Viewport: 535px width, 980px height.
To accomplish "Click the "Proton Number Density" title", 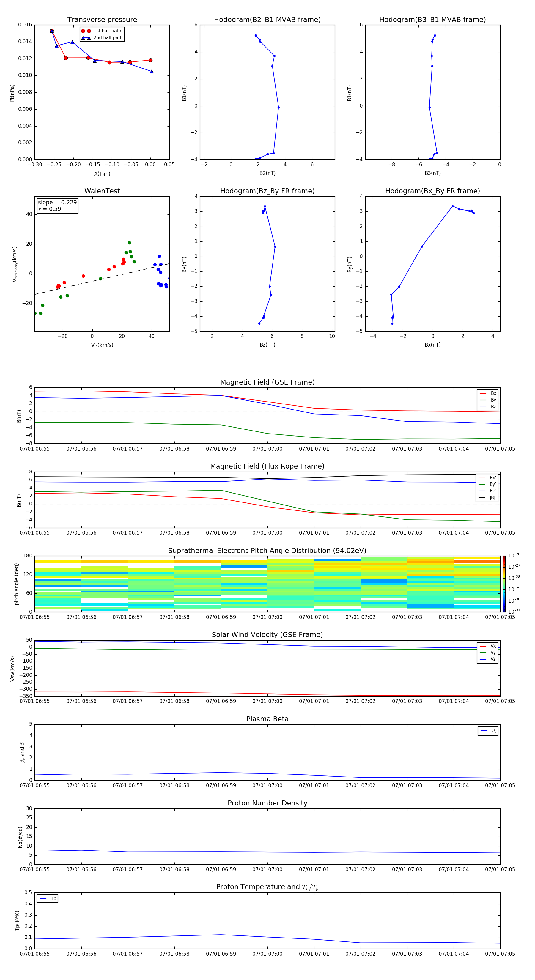I will [267, 803].
